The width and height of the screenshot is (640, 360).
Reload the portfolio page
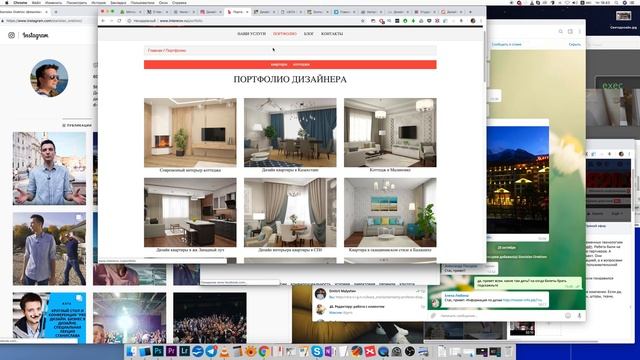pyautogui.click(x=119, y=20)
